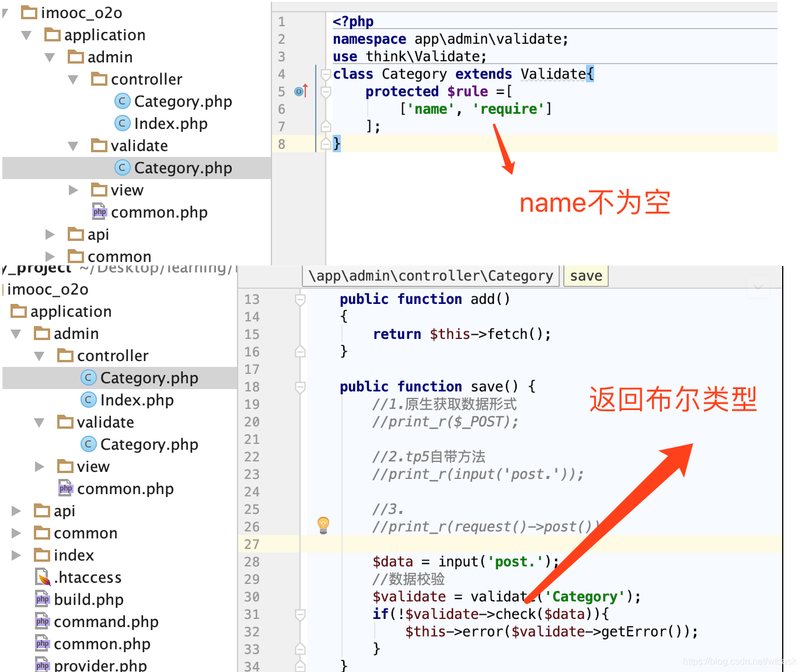Expand the view folder in top tree
Image resolution: width=802 pixels, height=672 pixels.
pyautogui.click(x=74, y=190)
